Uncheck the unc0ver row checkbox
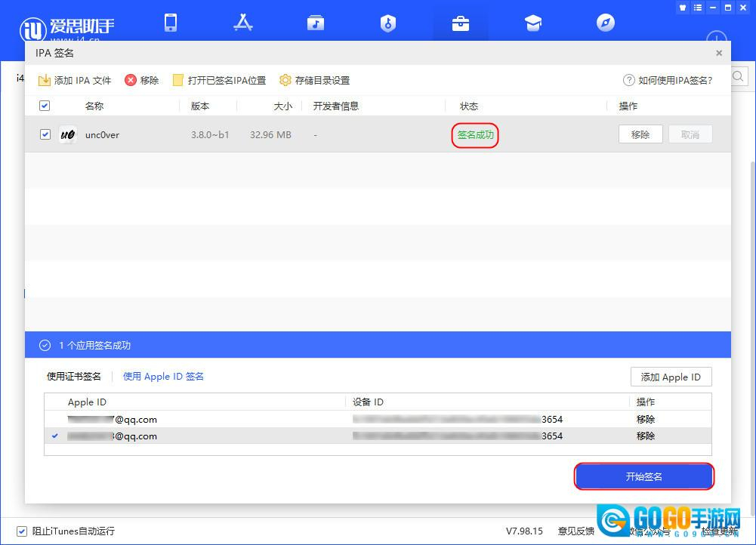Viewport: 756px width, 545px height. pyautogui.click(x=45, y=134)
